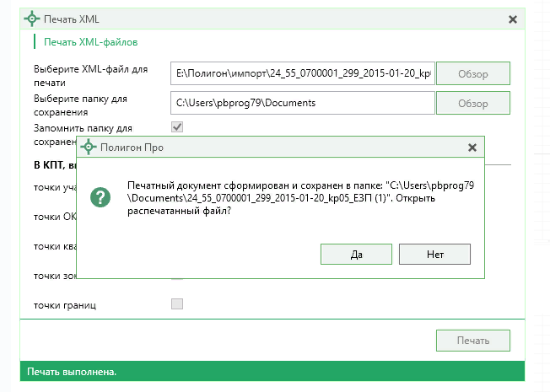Enable the точки границ checkbox
Image resolution: width=550 pixels, height=392 pixels.
pos(177,304)
